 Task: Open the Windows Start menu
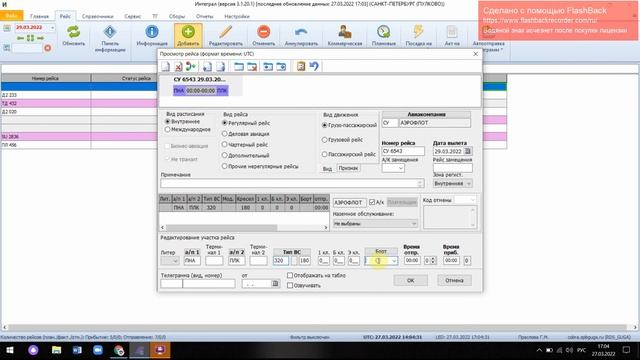point(10,350)
